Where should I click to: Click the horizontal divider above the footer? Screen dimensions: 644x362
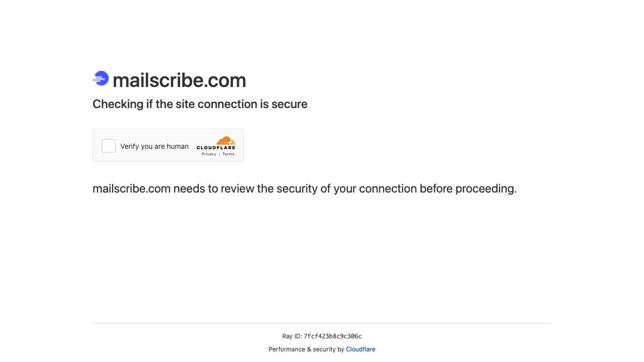(322, 323)
